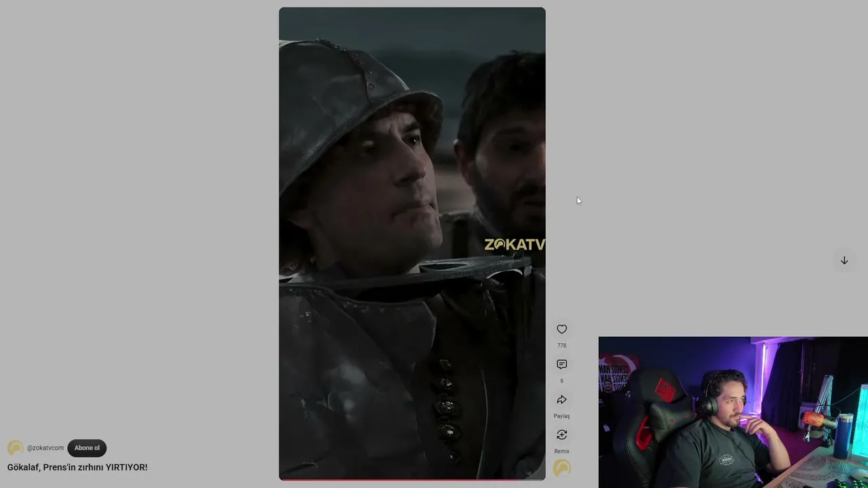Click the comment count 6
This screenshot has width=868, height=488.
coord(561,381)
